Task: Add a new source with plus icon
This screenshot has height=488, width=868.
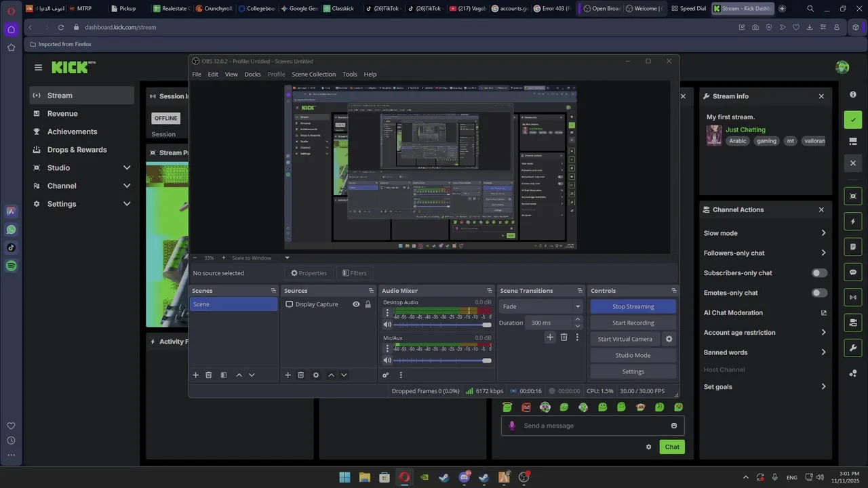Action: click(x=288, y=375)
